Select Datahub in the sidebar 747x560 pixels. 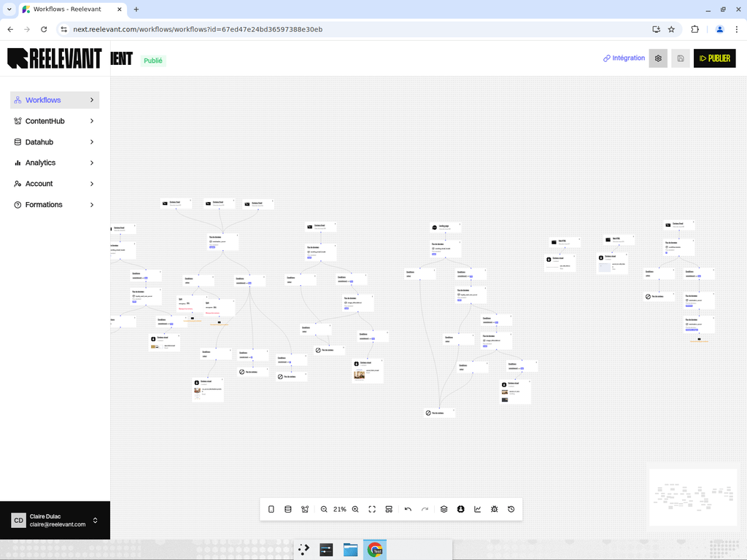55,142
